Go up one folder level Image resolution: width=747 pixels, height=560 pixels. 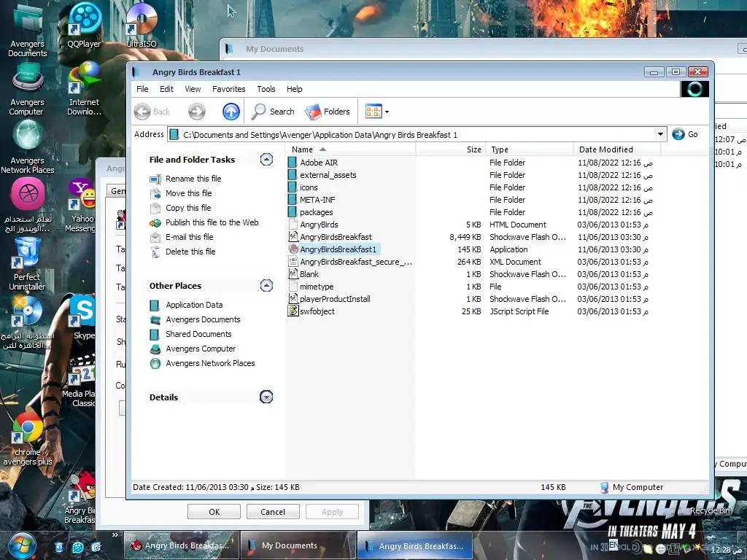pyautogui.click(x=231, y=112)
